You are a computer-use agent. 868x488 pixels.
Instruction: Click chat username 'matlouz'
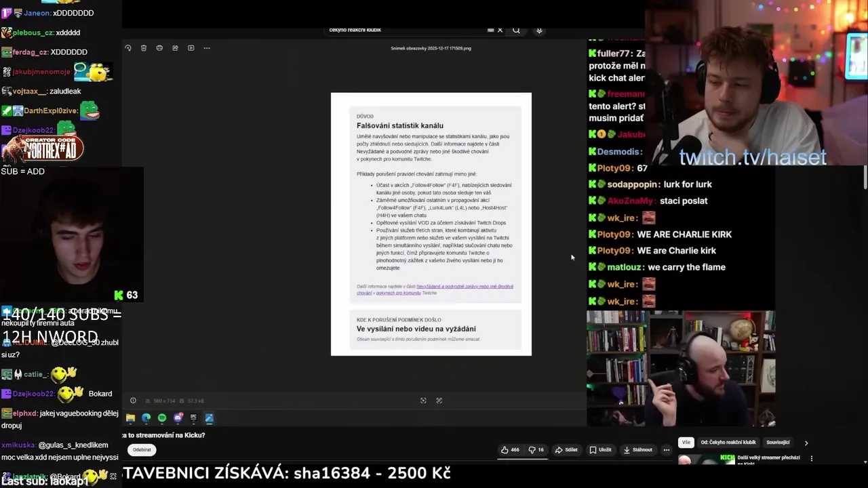pos(625,267)
